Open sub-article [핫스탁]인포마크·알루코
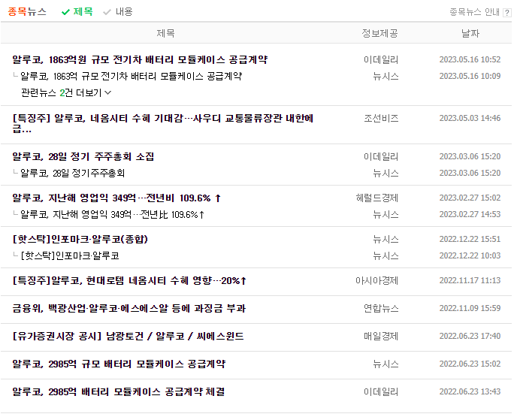The image size is (520, 420). (x=70, y=256)
